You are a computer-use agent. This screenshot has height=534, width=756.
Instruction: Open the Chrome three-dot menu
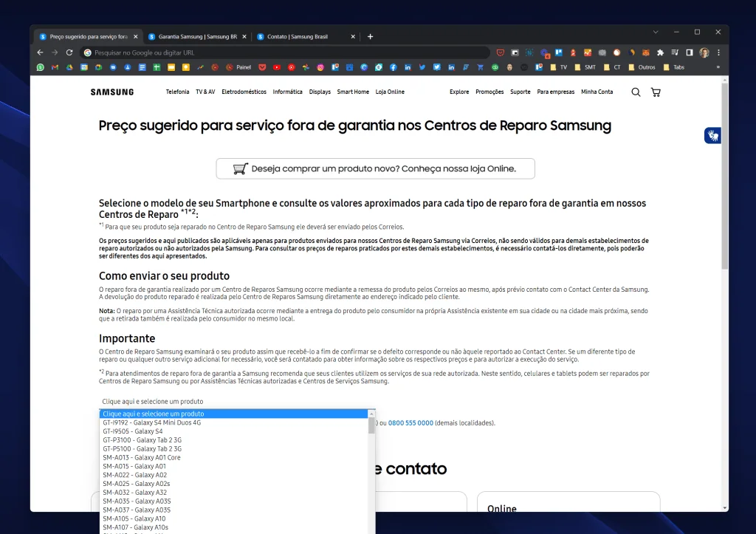719,53
